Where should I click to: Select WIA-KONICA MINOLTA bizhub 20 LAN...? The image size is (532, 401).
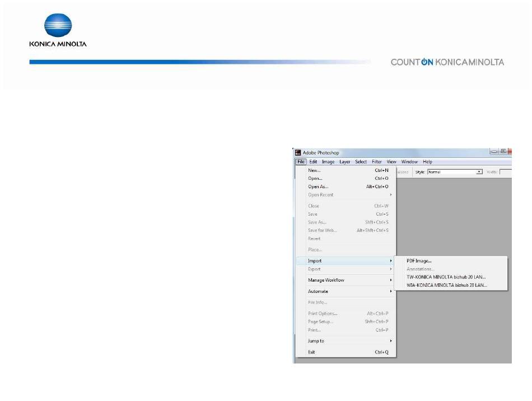(451, 285)
